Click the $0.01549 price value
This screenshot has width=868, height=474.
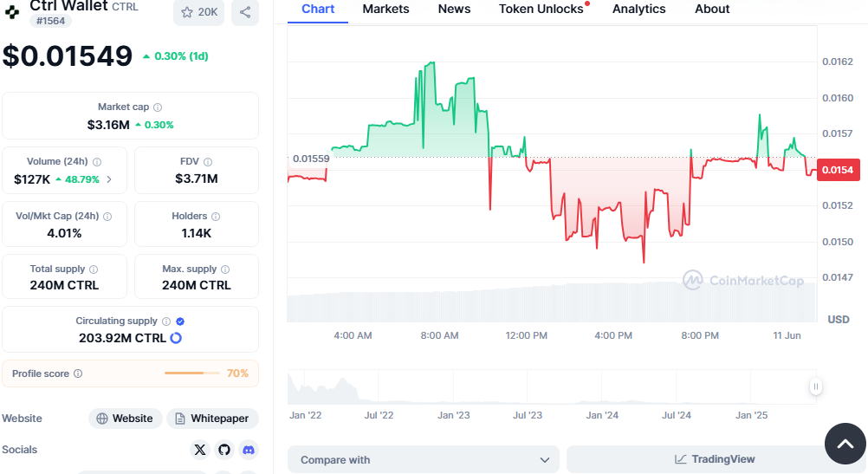pyautogui.click(x=68, y=56)
